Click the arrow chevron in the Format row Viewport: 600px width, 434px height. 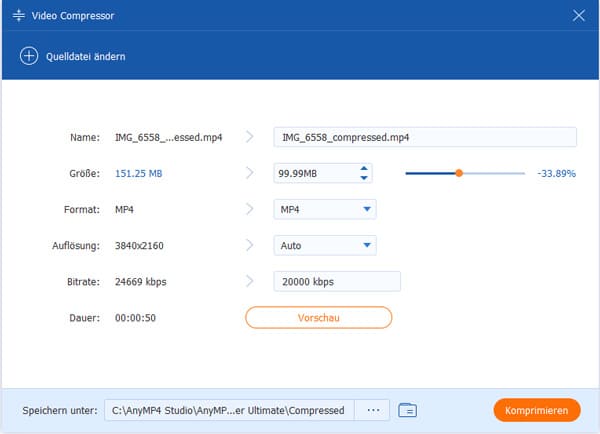[x=249, y=209]
